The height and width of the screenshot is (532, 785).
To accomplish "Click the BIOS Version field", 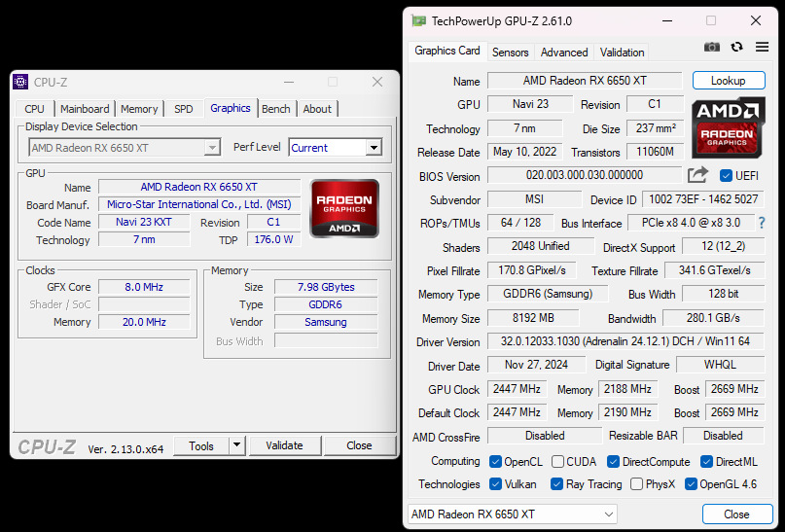I will pos(585,175).
